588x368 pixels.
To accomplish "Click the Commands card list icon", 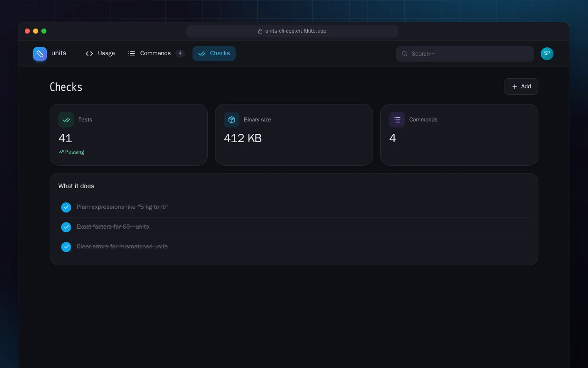I will (x=397, y=120).
